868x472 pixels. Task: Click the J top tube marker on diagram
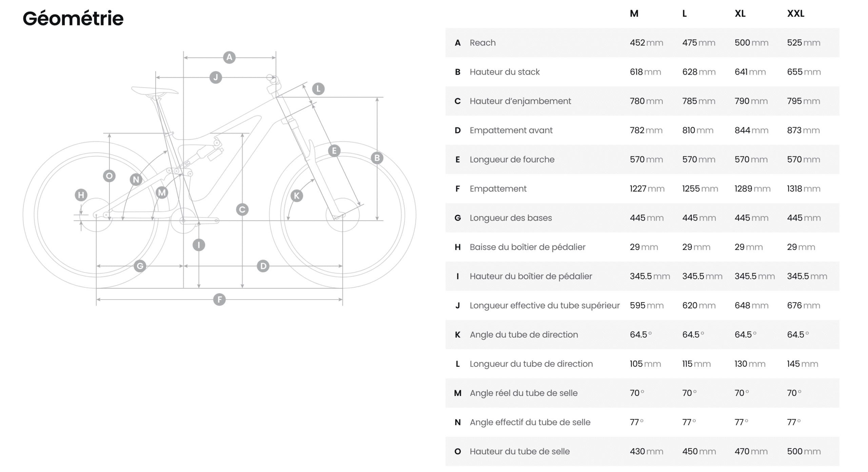coord(216,77)
